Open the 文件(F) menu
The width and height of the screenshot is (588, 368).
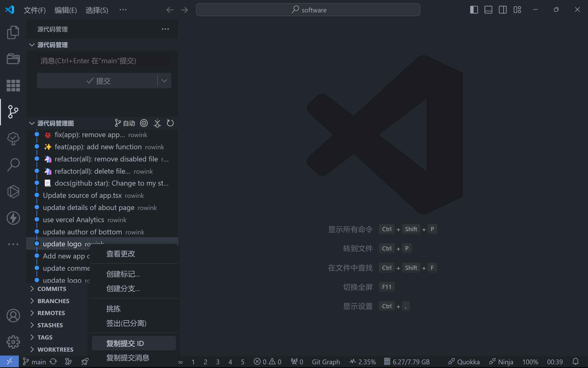[34, 10]
